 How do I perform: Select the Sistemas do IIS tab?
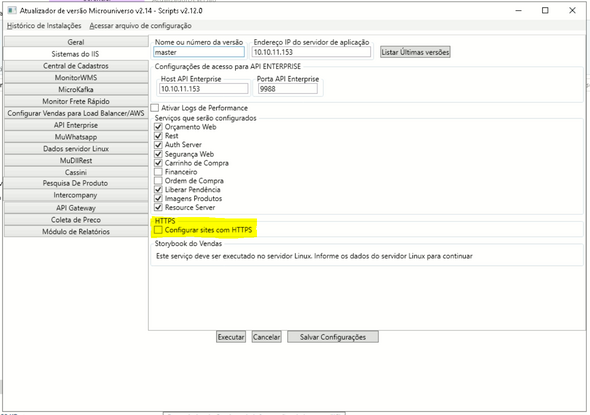(x=76, y=54)
